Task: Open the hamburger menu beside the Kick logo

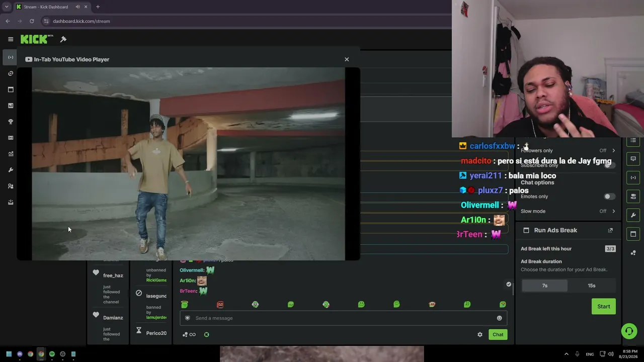Action: click(x=11, y=39)
